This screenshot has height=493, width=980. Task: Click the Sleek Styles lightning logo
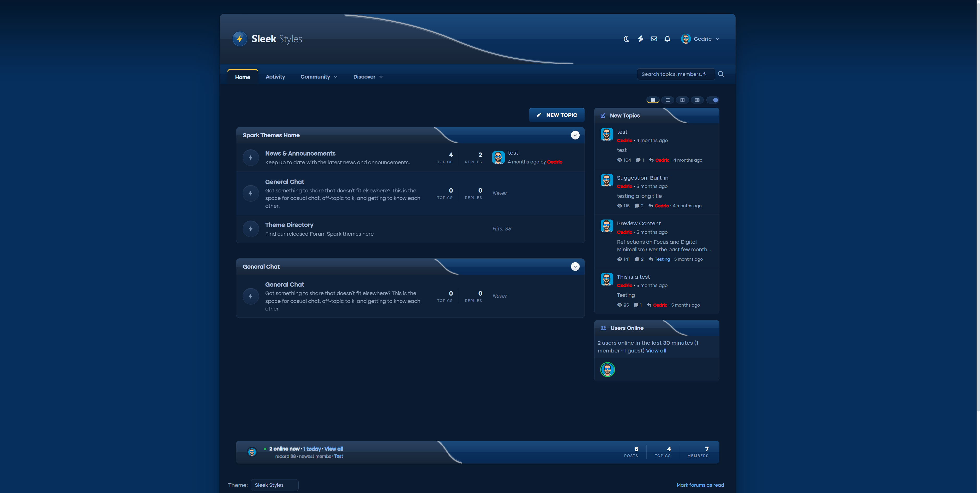tap(240, 39)
